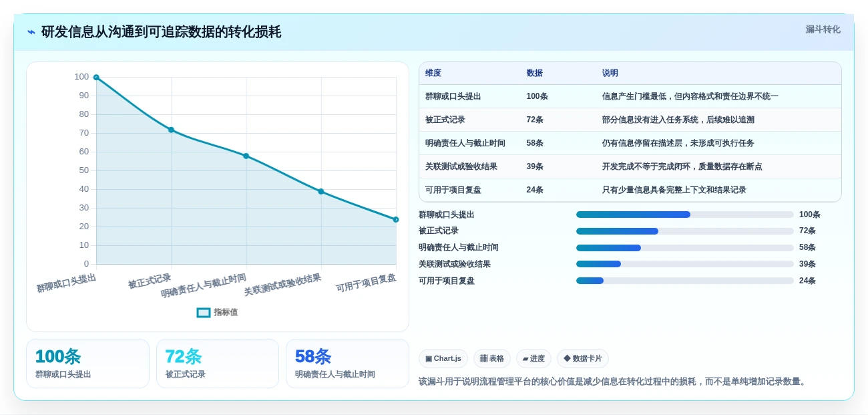The image size is (868, 415).
Task: Click the 说明 column header
Action: [x=610, y=73]
